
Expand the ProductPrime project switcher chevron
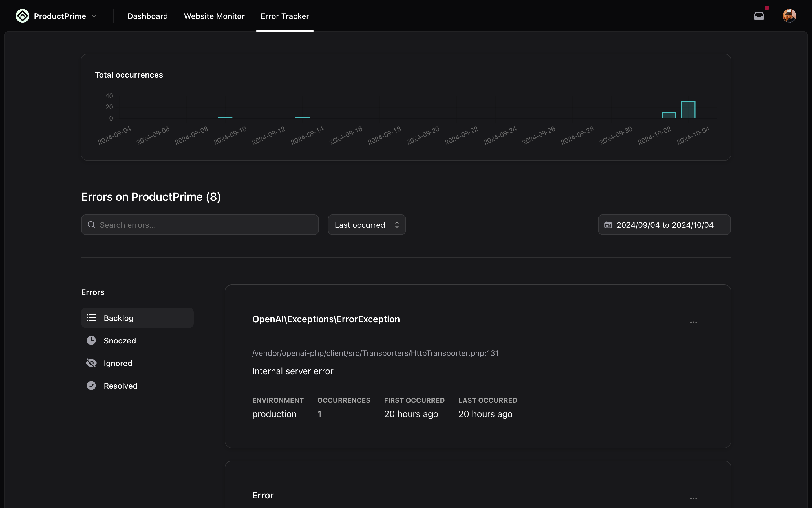pyautogui.click(x=94, y=16)
